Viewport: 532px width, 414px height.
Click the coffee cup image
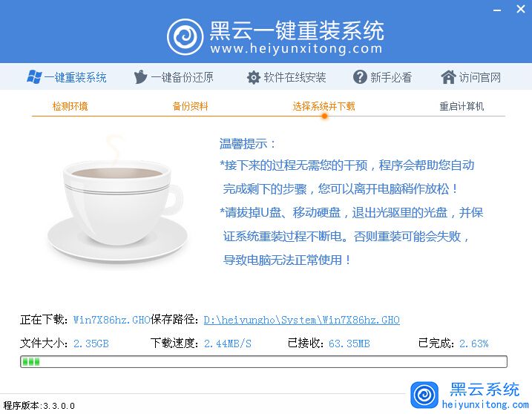coord(117,200)
